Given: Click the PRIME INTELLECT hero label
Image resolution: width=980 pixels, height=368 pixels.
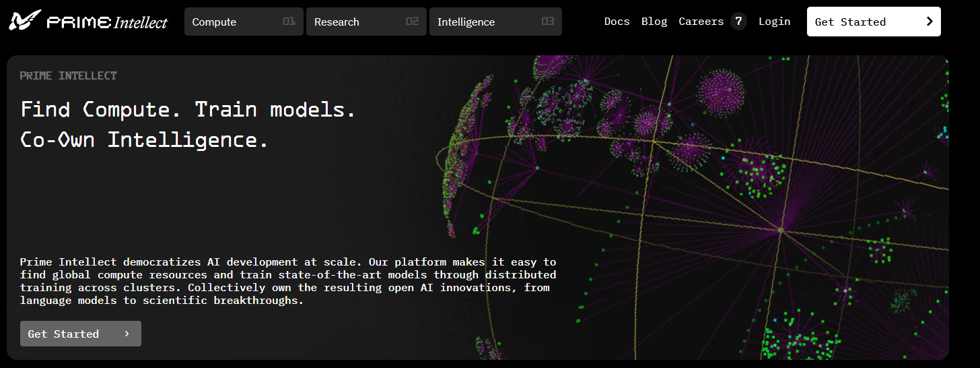Looking at the screenshot, I should [68, 75].
